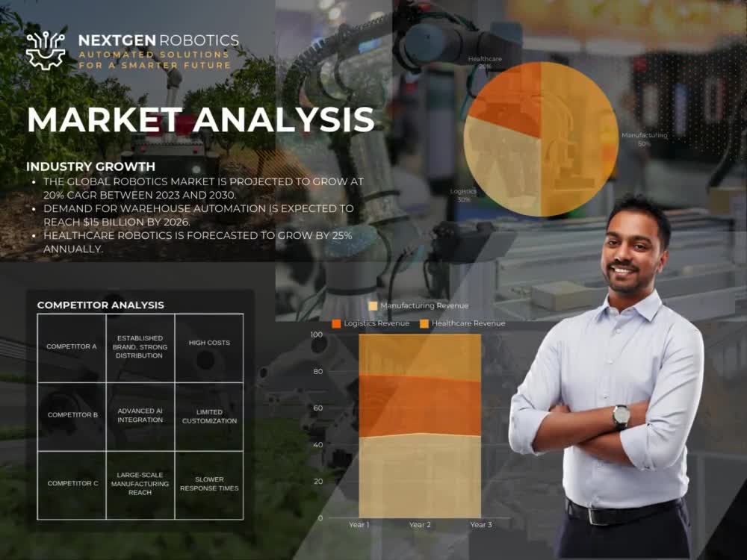Viewport: 747px width, 560px height.
Task: Click the bullet about warehouse automation demand
Action: (x=198, y=215)
